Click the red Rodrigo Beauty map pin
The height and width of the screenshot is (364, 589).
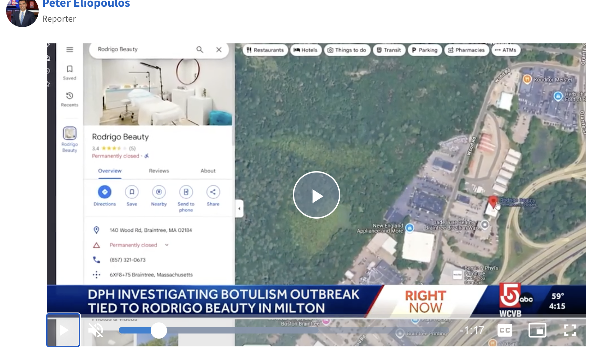pyautogui.click(x=493, y=202)
